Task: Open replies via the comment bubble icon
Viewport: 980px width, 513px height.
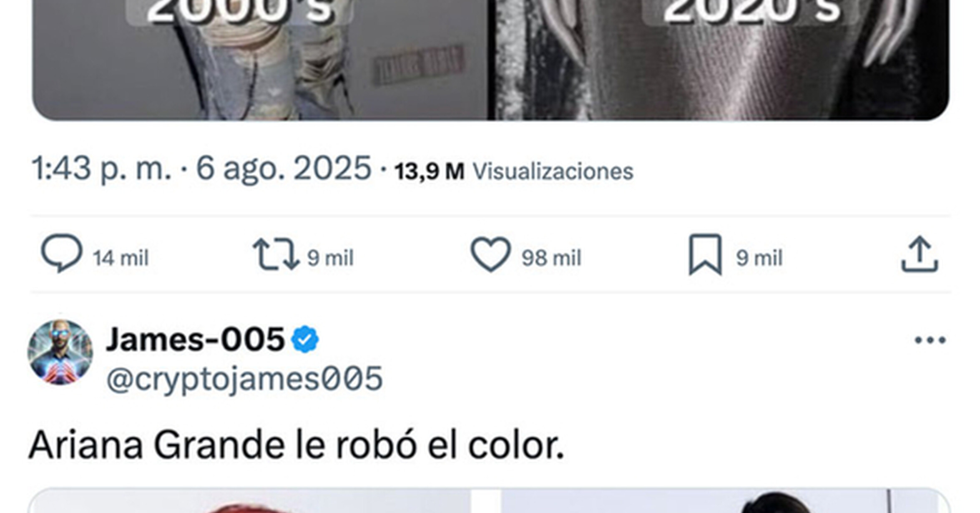Action: (62, 254)
